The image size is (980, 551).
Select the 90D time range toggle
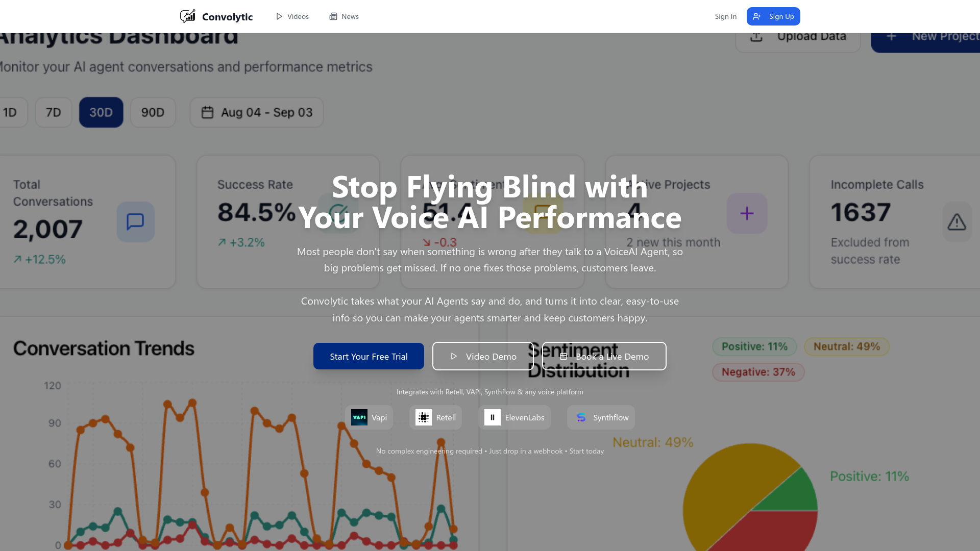(153, 112)
